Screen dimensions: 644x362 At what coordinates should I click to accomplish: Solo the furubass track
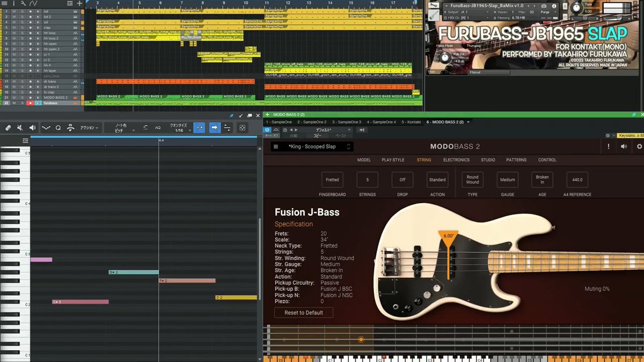(x=22, y=103)
